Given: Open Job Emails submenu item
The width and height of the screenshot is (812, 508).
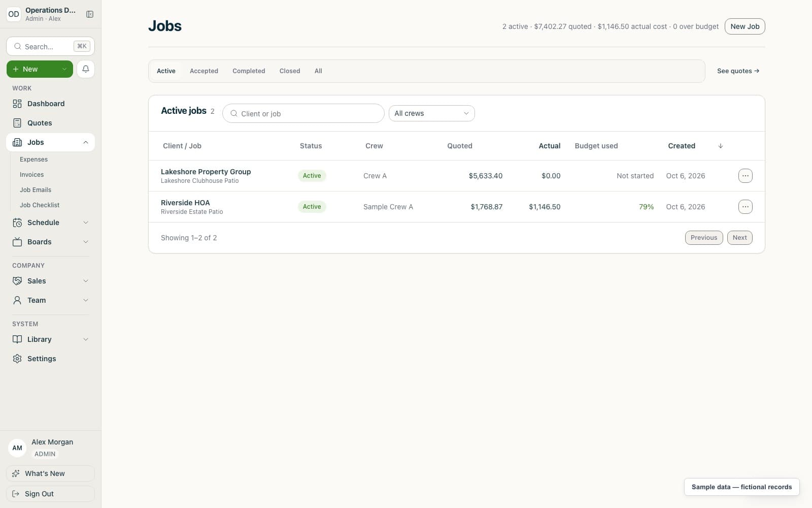Looking at the screenshot, I should (36, 190).
